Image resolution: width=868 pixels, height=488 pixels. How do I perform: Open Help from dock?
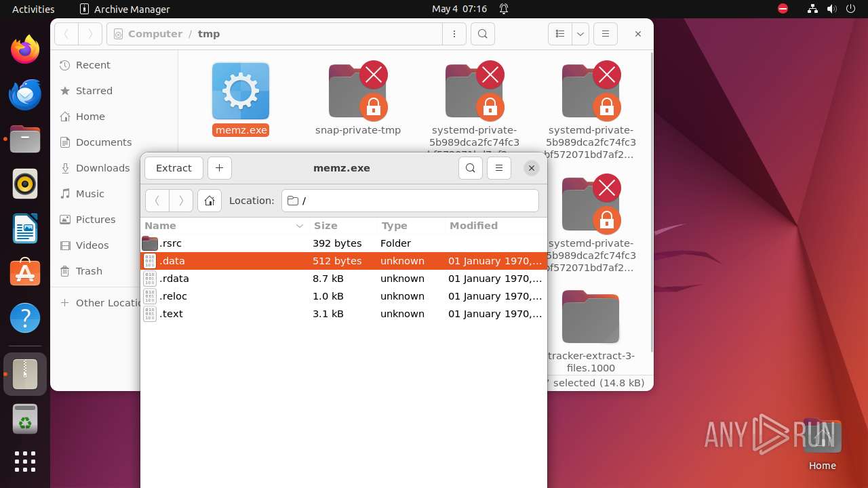25,318
